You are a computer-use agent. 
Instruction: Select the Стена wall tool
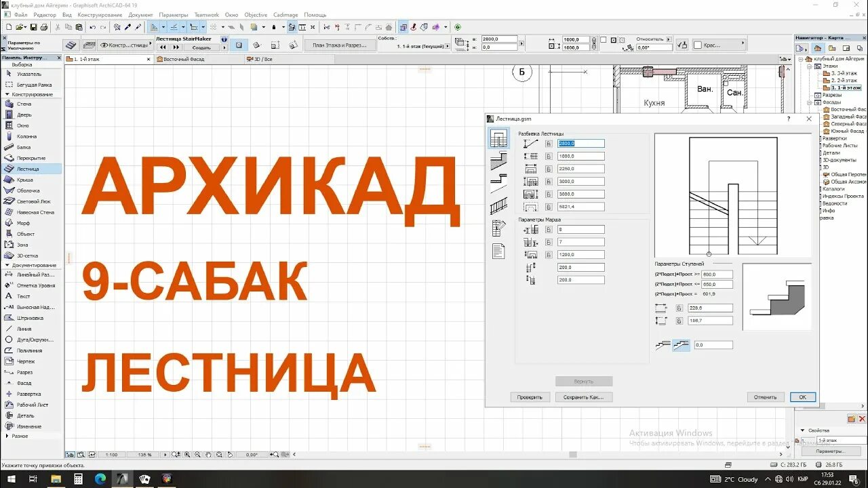31,104
